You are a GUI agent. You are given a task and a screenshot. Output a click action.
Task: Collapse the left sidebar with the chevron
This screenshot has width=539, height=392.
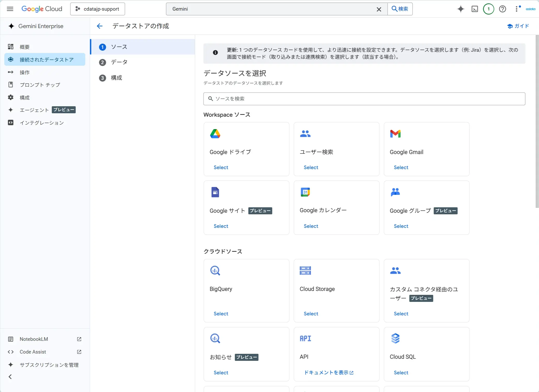tap(10, 377)
